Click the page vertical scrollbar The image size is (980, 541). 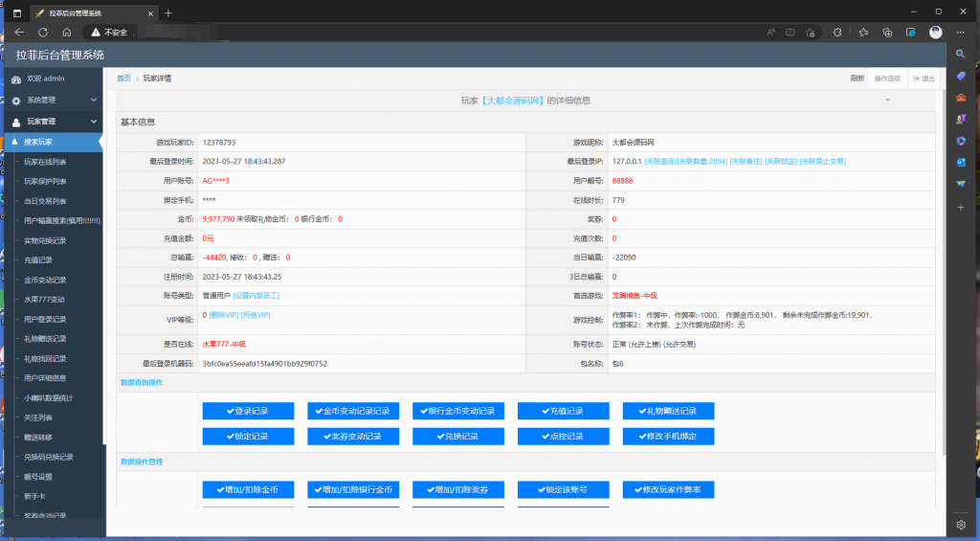[943, 272]
